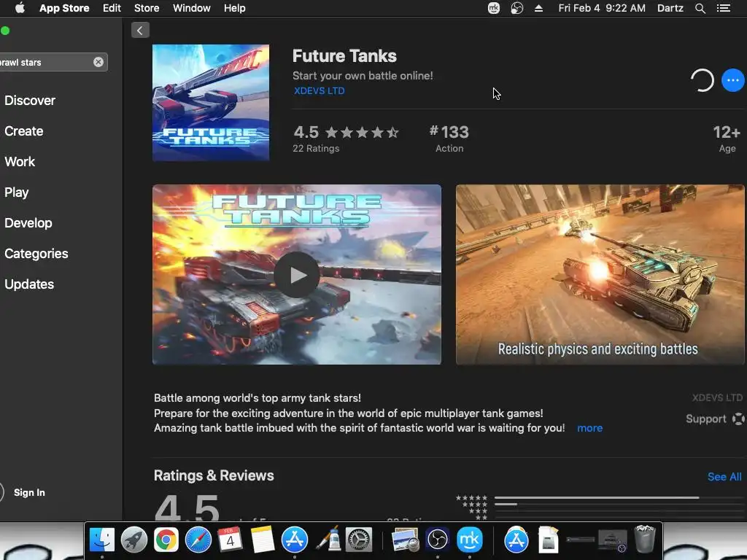The height and width of the screenshot is (560, 747).
Task: Open Notification Center list icon
Action: coord(724,8)
